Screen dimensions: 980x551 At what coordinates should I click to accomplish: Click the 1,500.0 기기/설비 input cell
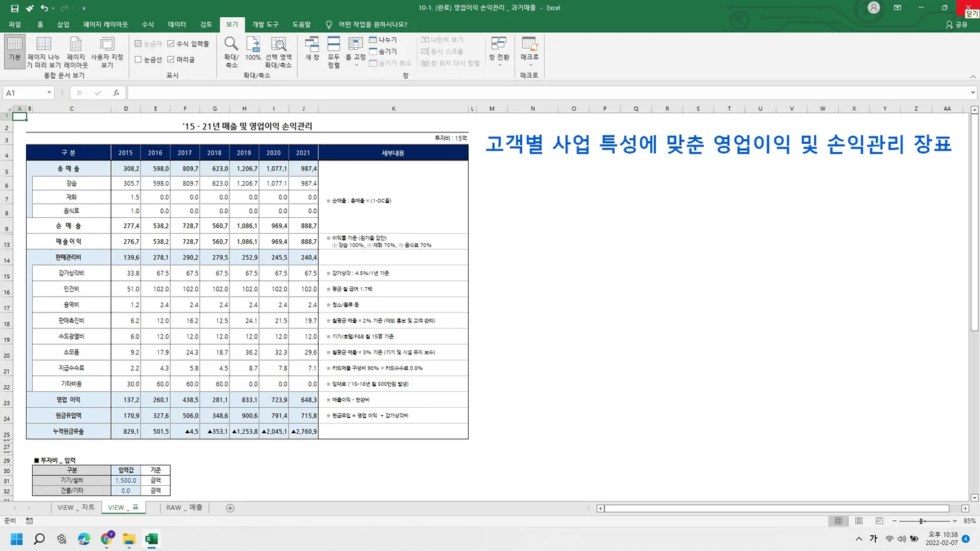pyautogui.click(x=126, y=480)
